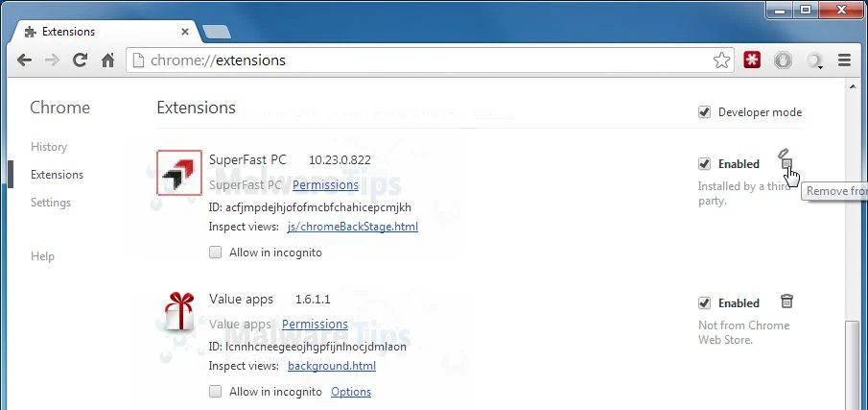Viewport: 868px width, 410px height.
Task: Click 'Installed by a third party' note
Action: click(743, 193)
